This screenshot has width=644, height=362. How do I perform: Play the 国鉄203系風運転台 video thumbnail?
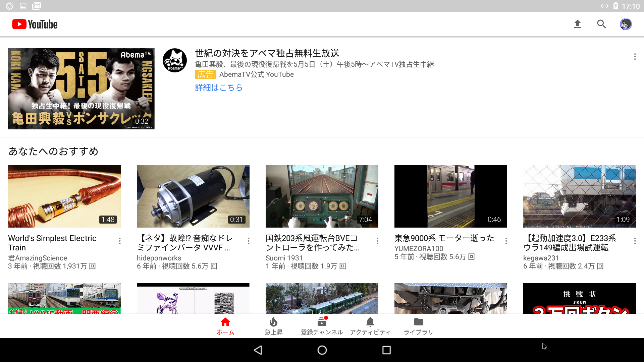point(322,196)
